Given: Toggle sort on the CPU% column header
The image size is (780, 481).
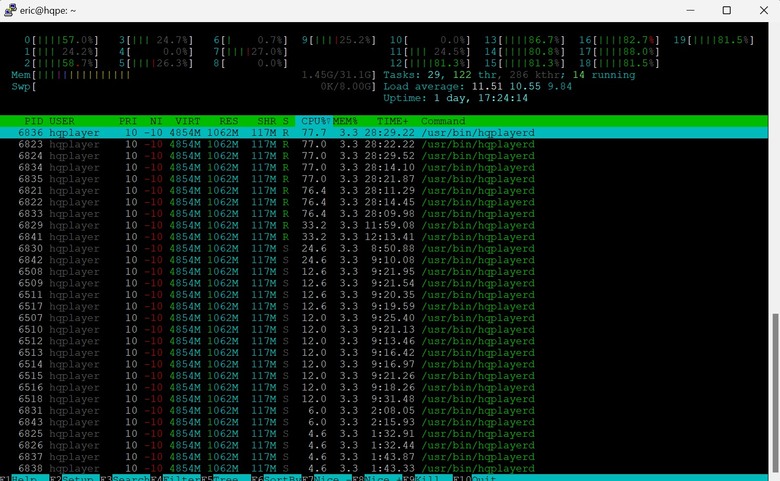Looking at the screenshot, I should [314, 121].
